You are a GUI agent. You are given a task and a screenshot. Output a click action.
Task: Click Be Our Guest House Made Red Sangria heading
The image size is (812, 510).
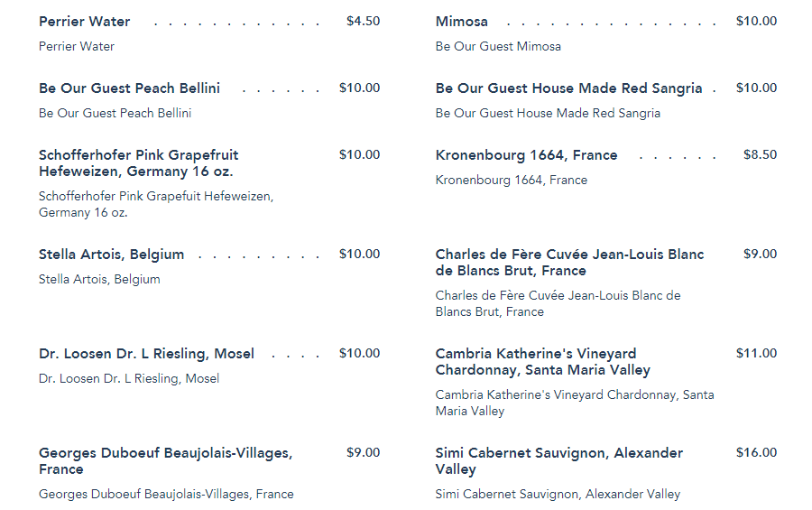[x=568, y=88]
